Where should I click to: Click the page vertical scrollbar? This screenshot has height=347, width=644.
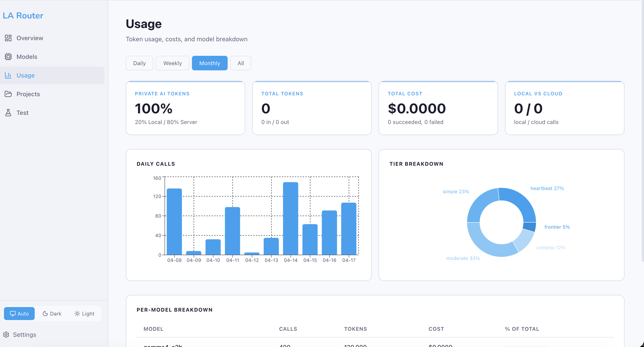pyautogui.click(x=642, y=131)
